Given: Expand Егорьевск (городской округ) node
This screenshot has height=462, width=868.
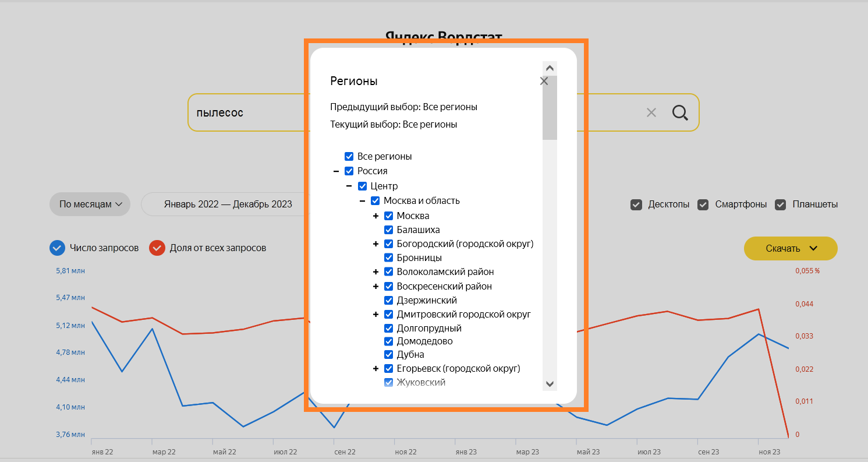Looking at the screenshot, I should coord(376,369).
